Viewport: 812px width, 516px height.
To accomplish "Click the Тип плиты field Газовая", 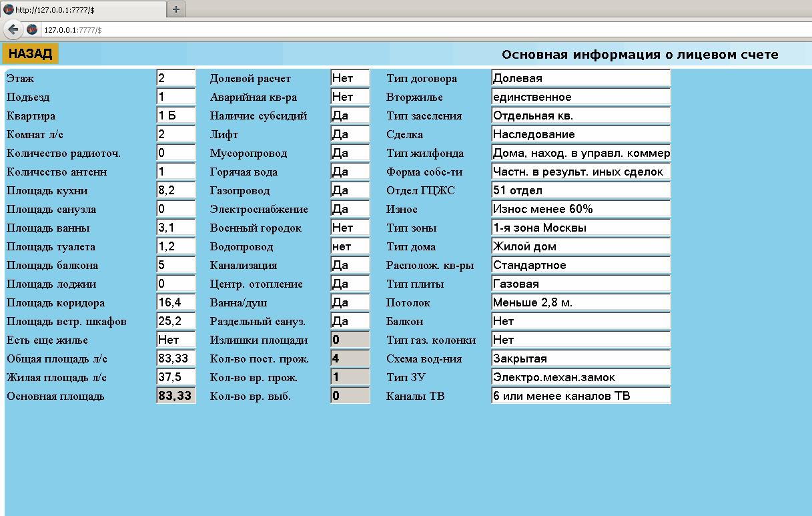I will pyautogui.click(x=581, y=284).
